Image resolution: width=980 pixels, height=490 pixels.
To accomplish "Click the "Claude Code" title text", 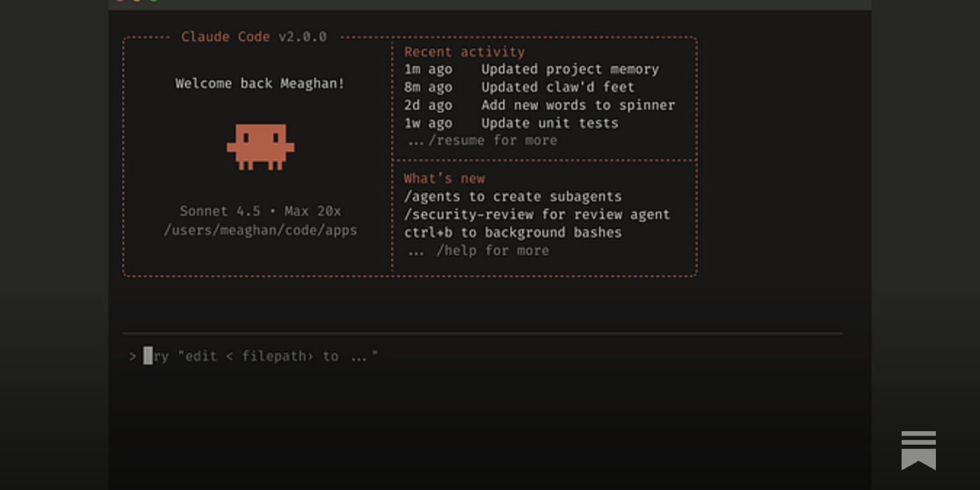I will 225,37.
